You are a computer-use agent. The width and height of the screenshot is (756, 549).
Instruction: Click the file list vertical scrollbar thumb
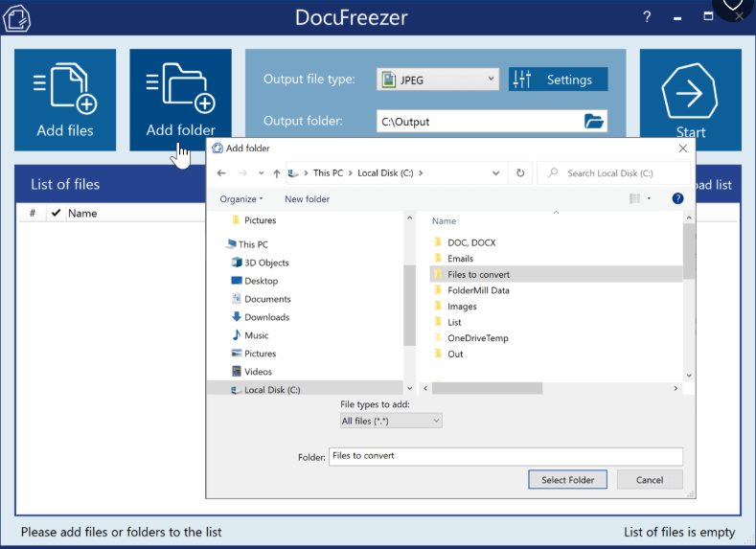(x=689, y=251)
